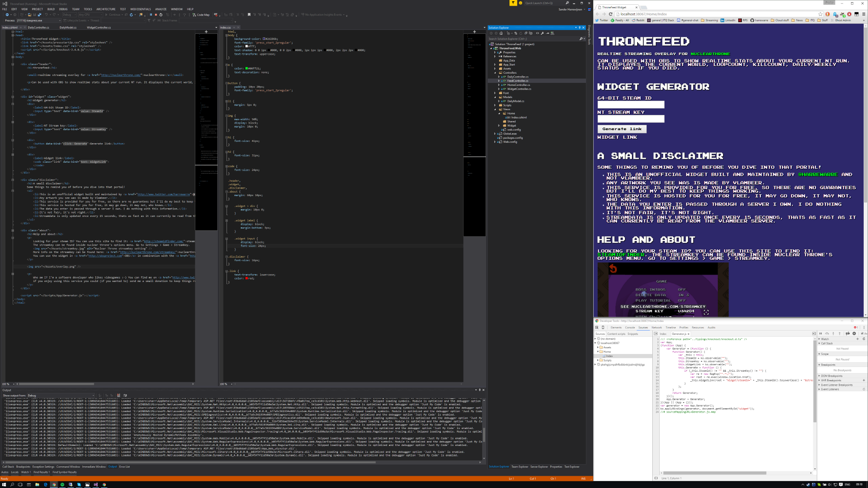This screenshot has height=488, width=868.
Task: Open the ARCHITECTURE menu
Action: tap(106, 9)
